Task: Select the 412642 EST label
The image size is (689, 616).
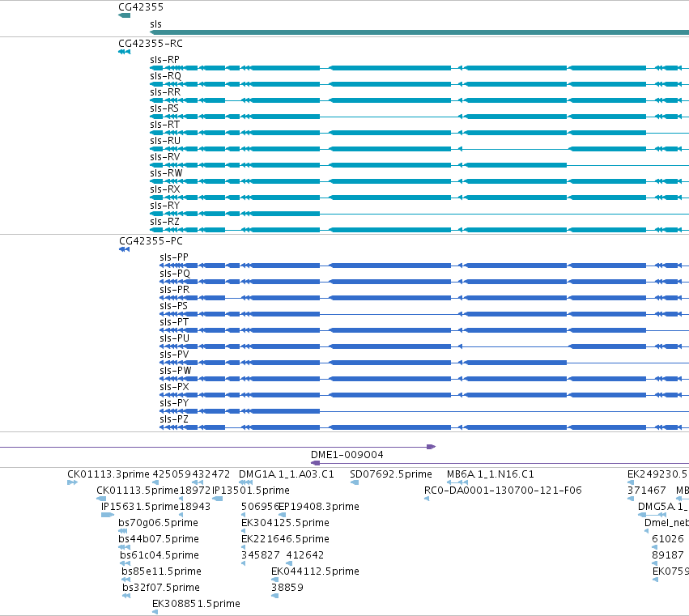Action: click(304, 555)
